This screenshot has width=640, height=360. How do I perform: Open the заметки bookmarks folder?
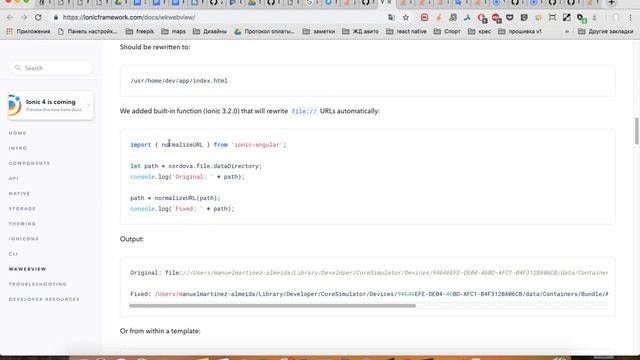pos(319,31)
